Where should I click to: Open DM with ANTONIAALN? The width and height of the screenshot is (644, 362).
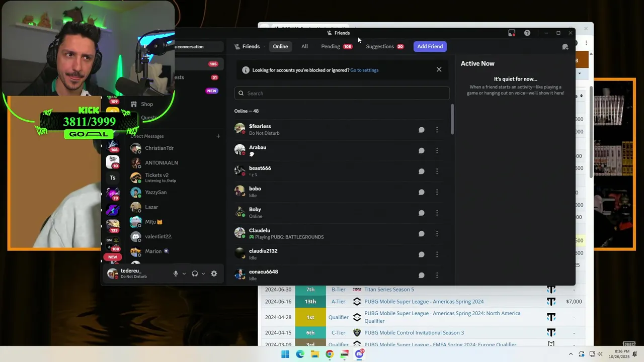click(176, 163)
